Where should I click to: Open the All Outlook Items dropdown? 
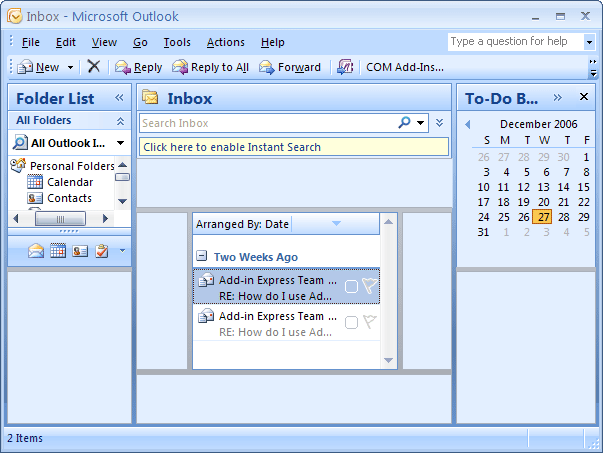coord(120,143)
